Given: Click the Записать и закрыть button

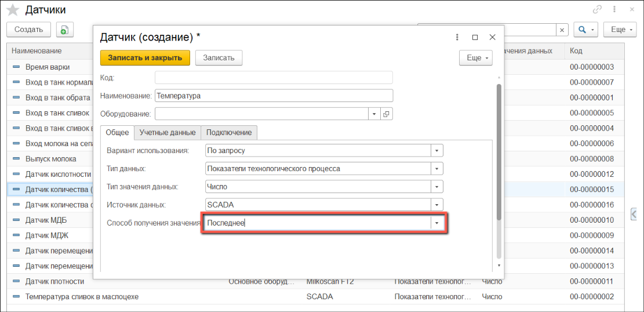Looking at the screenshot, I should click(145, 58).
